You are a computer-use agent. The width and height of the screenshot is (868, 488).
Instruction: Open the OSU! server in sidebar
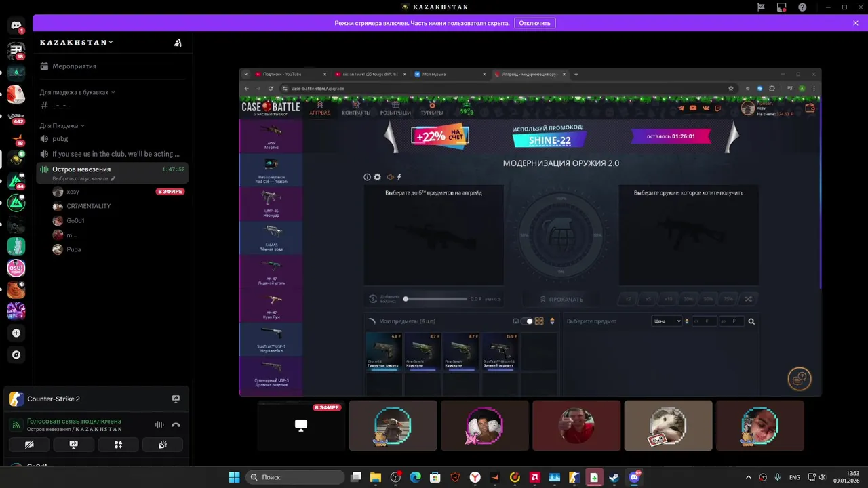coord(16,268)
